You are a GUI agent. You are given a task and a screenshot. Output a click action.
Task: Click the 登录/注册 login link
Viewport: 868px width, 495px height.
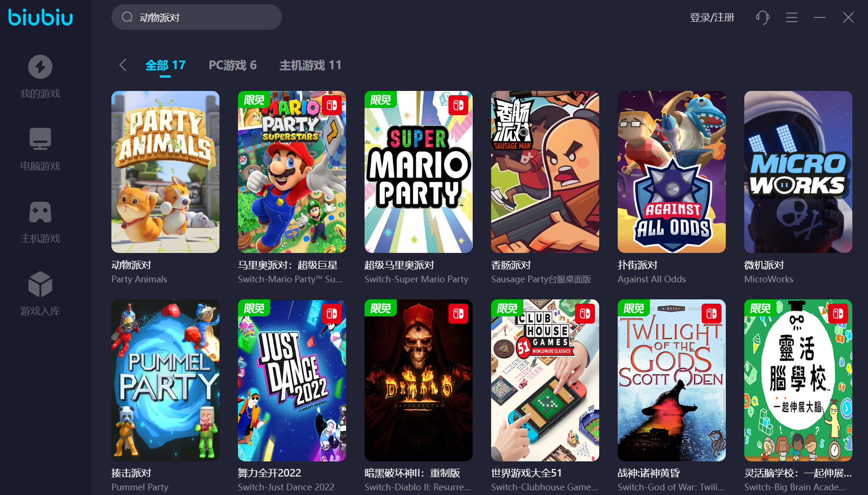click(712, 18)
